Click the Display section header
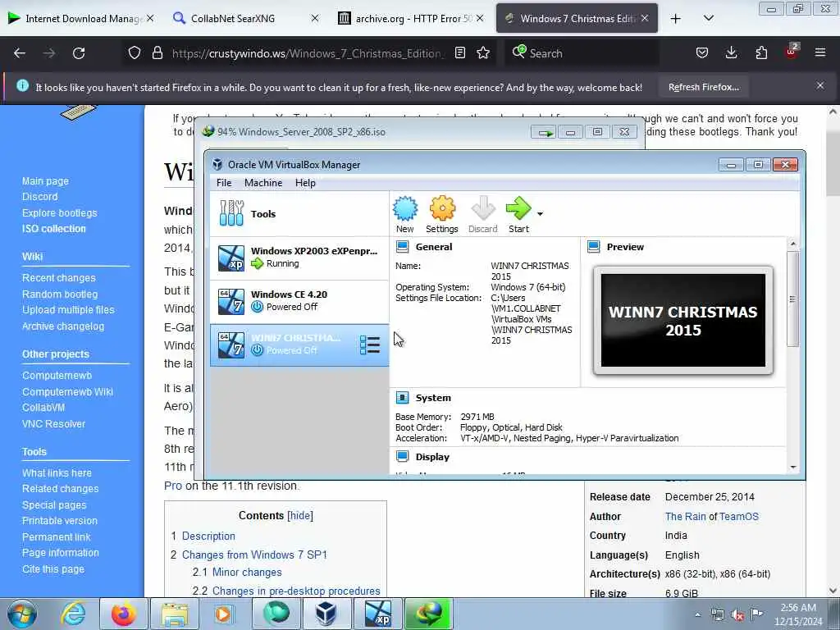This screenshot has width=840, height=630. [432, 457]
